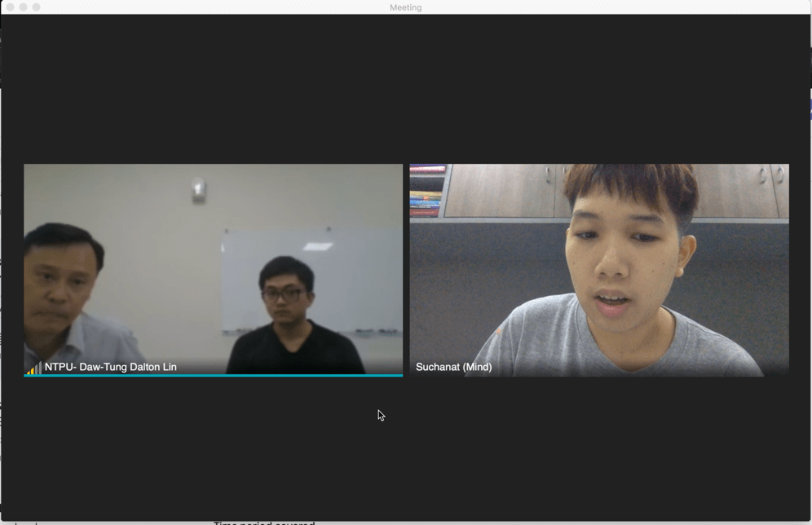The height and width of the screenshot is (525, 812).
Task: Click the signal strength icon beside NTPU name
Action: [34, 368]
